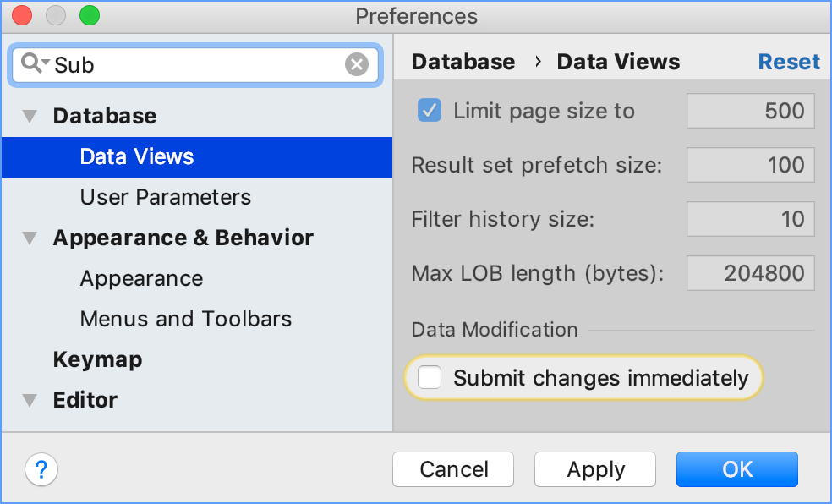Viewport: 832px width, 504px height.
Task: Go to Menus and Toolbars
Action: point(185,319)
